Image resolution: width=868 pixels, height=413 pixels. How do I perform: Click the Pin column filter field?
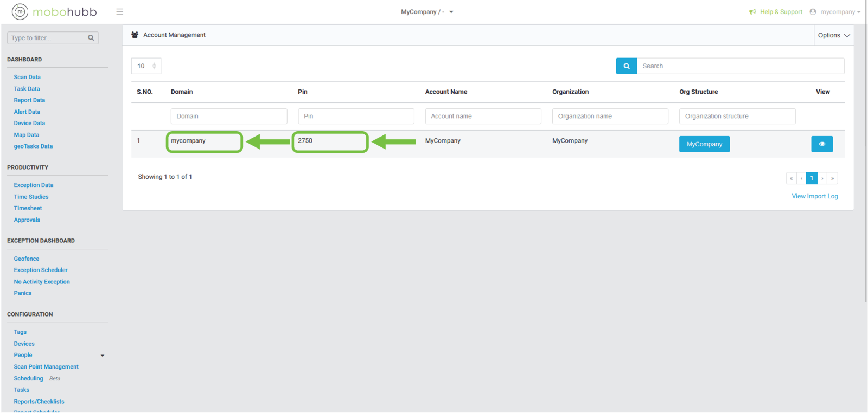coord(356,117)
